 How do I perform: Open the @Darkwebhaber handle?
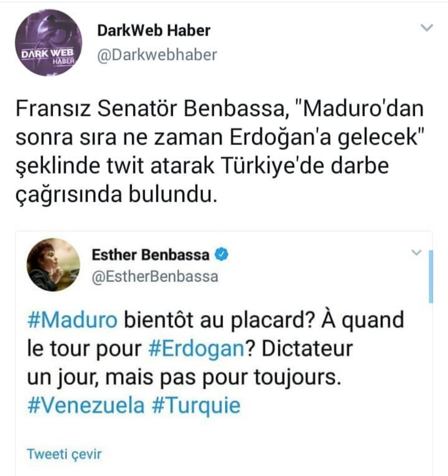[x=157, y=55]
